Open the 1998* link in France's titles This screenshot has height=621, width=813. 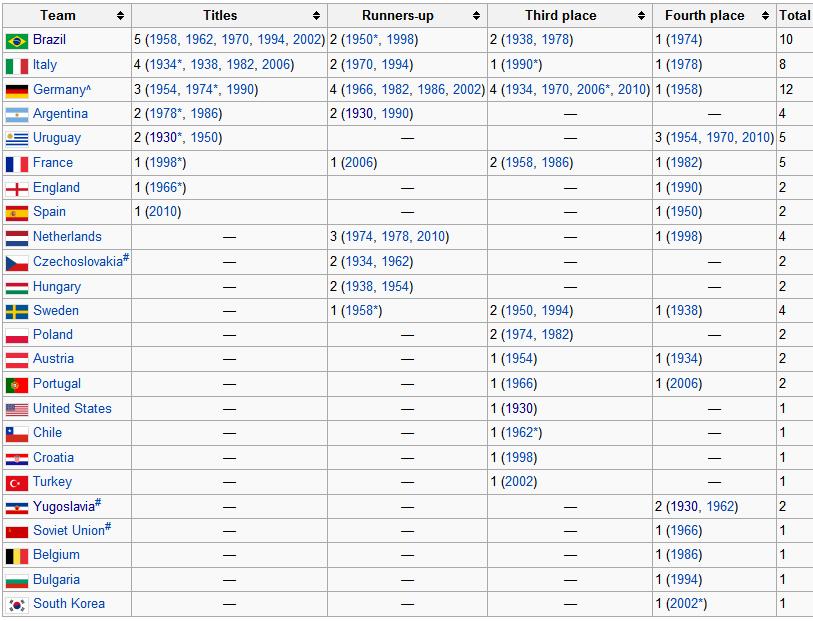(x=166, y=162)
